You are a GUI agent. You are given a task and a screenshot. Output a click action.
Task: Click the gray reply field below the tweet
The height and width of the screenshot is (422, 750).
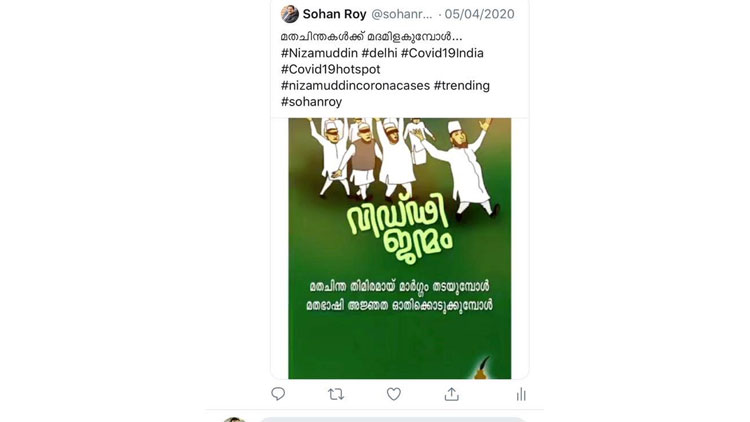point(390,419)
